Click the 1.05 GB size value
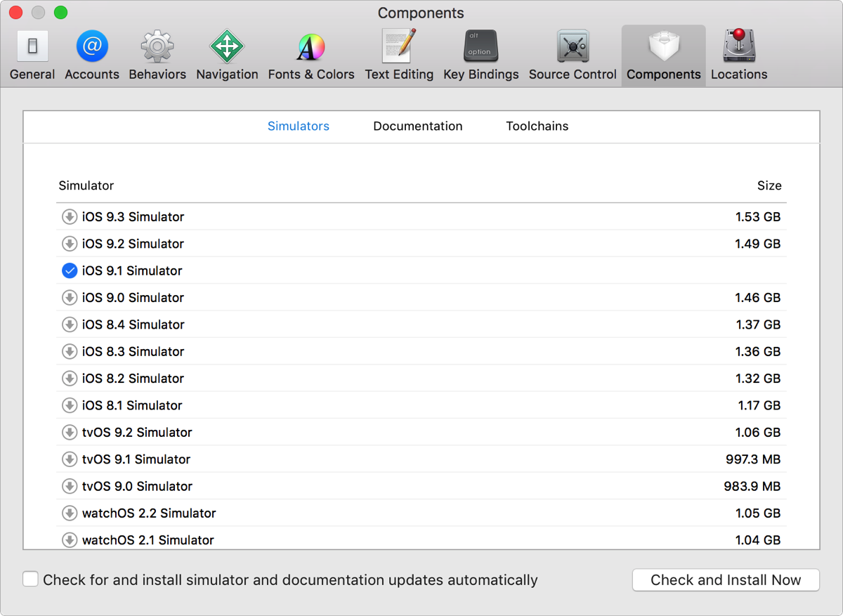This screenshot has width=843, height=616. click(x=758, y=513)
